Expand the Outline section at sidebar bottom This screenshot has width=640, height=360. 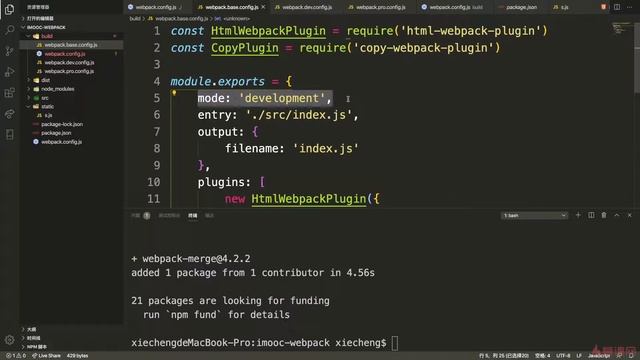pos(71,329)
